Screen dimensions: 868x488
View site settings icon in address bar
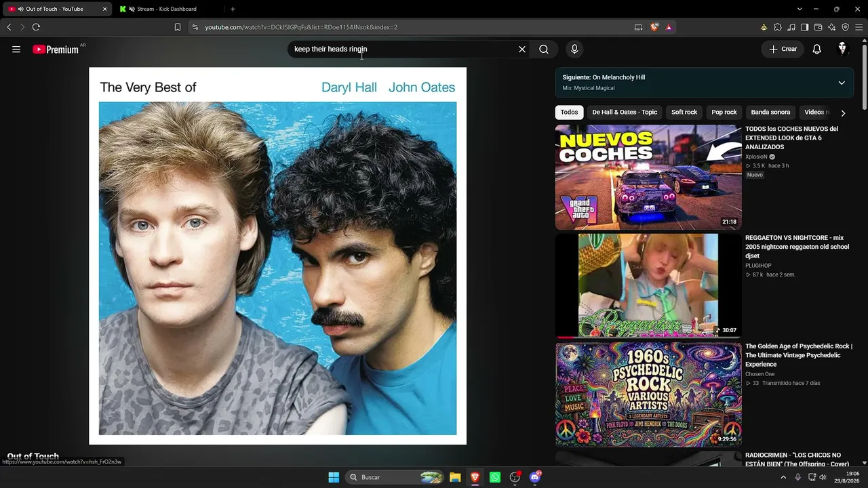(x=195, y=27)
